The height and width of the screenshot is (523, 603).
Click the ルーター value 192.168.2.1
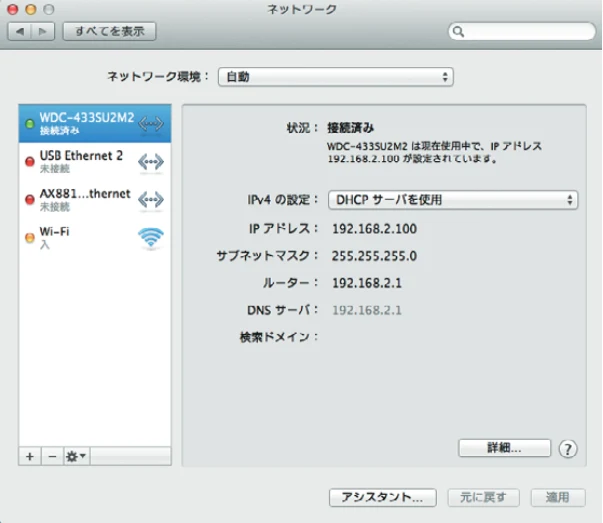[367, 283]
